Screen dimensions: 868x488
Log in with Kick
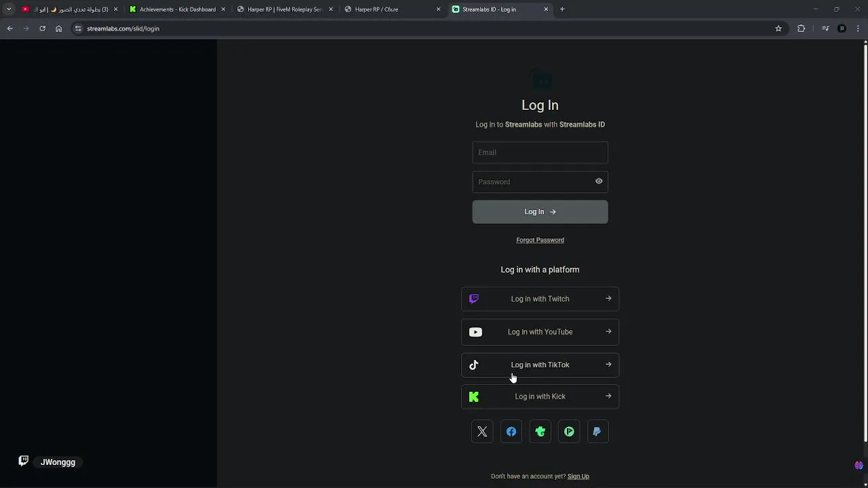540,396
